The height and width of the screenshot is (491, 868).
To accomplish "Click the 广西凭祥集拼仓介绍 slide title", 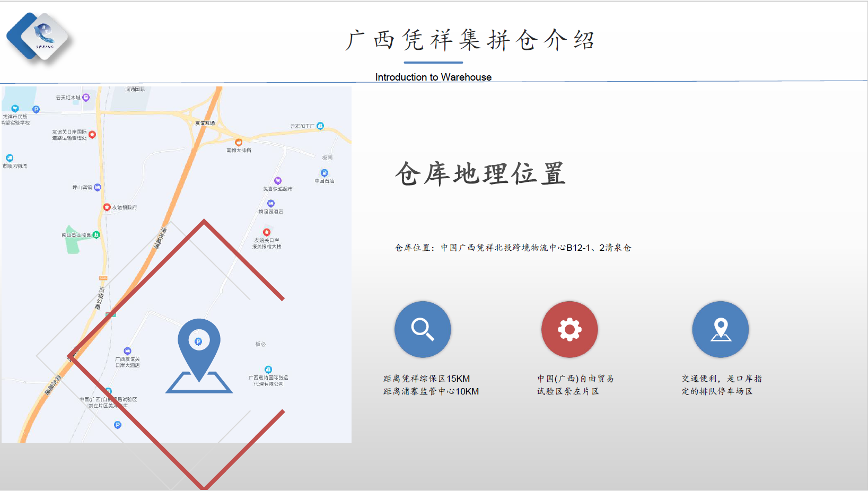I will [470, 40].
